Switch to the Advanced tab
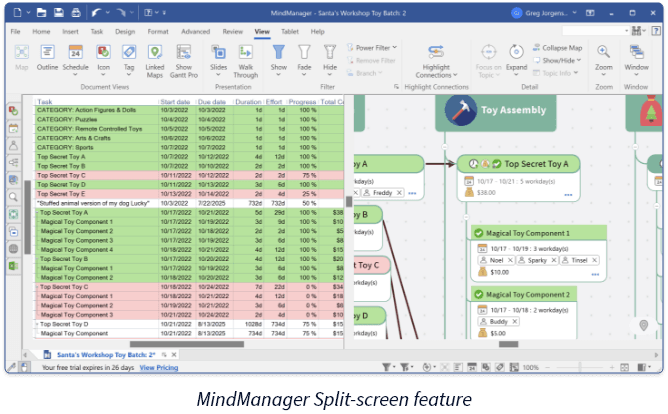 (196, 32)
